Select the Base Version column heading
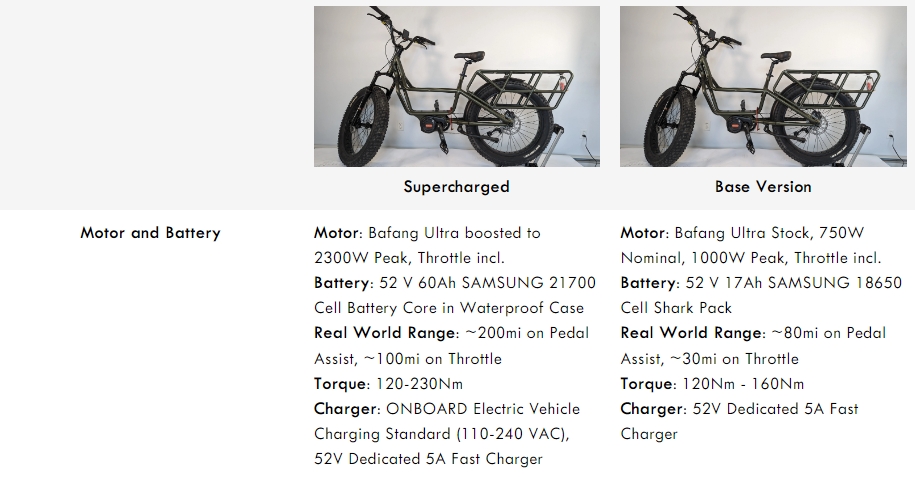Screen dimensions: 915x477 (x=763, y=187)
